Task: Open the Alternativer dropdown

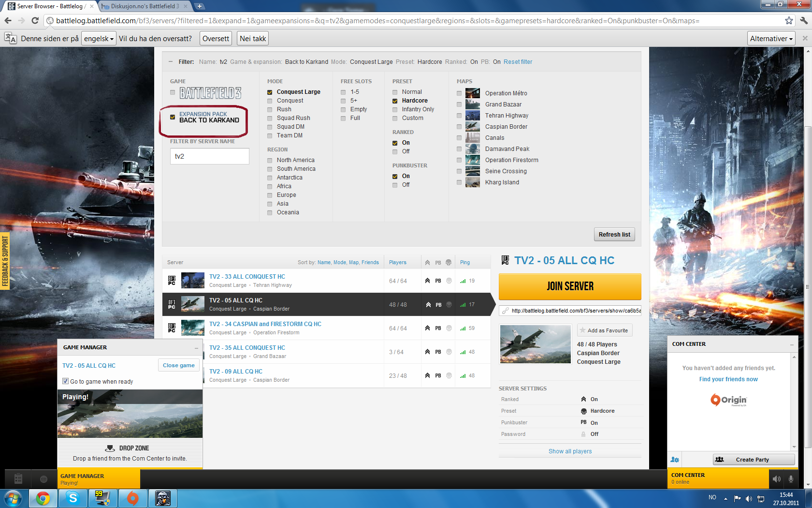Action: click(x=771, y=39)
